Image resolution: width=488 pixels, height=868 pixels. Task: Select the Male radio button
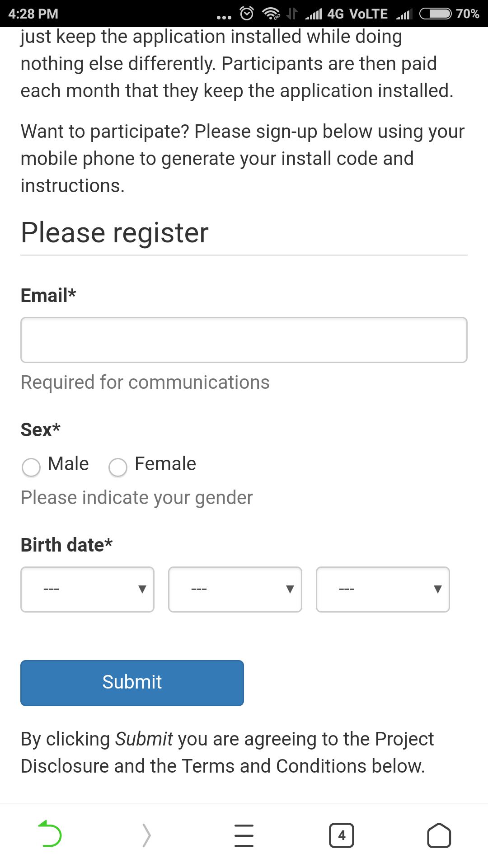pos(31,467)
